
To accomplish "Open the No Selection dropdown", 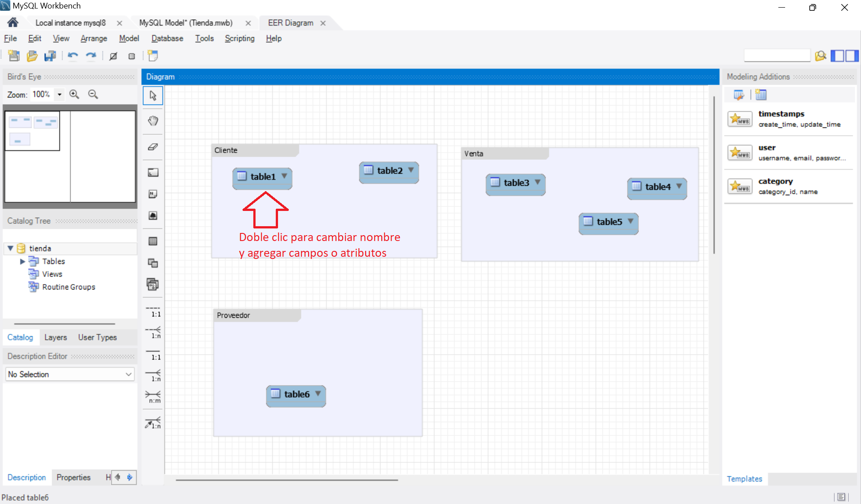I will (70, 374).
